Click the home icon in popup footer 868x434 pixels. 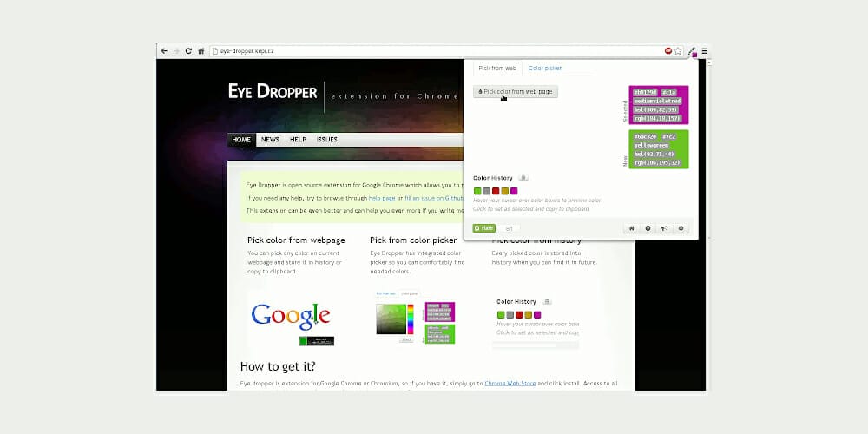point(632,228)
